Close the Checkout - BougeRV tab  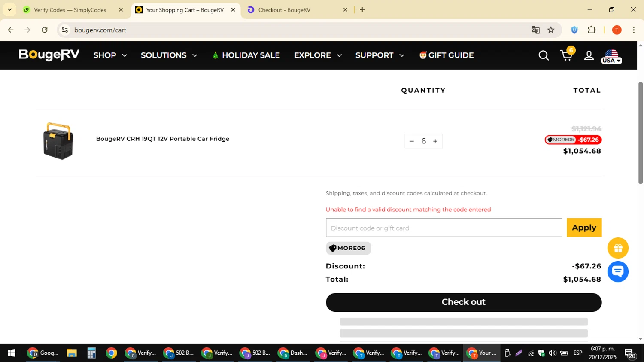coord(345,9)
